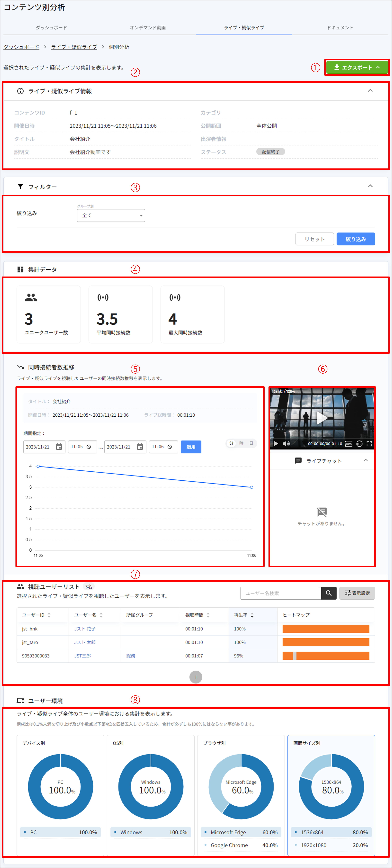Click the ブラウザ別 donut chart
The image size is (392, 868).
pos(241,787)
